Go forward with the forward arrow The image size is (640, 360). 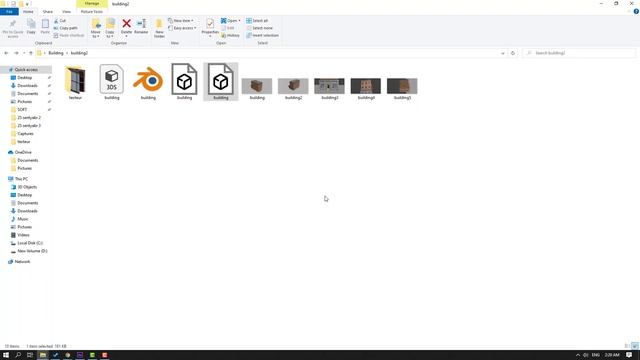click(16, 53)
